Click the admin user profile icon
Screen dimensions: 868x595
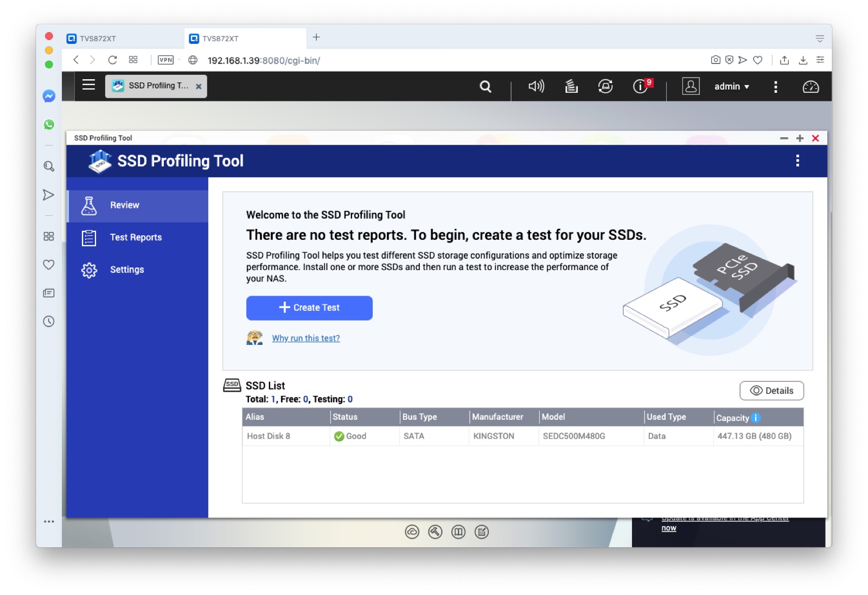pyautogui.click(x=691, y=86)
